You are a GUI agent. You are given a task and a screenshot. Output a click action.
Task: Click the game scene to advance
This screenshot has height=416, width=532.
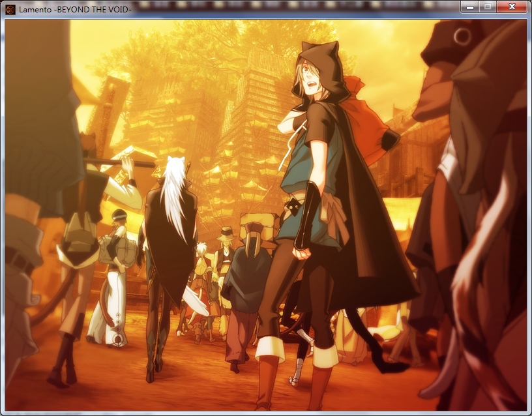(265, 215)
